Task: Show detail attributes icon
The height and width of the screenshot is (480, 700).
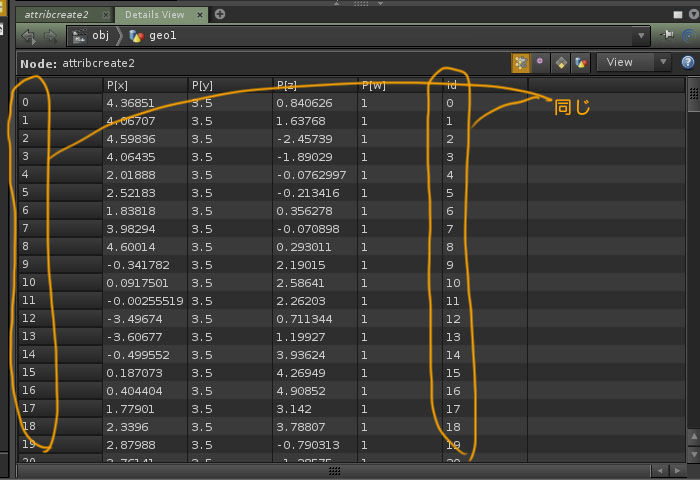Action: coord(580,62)
